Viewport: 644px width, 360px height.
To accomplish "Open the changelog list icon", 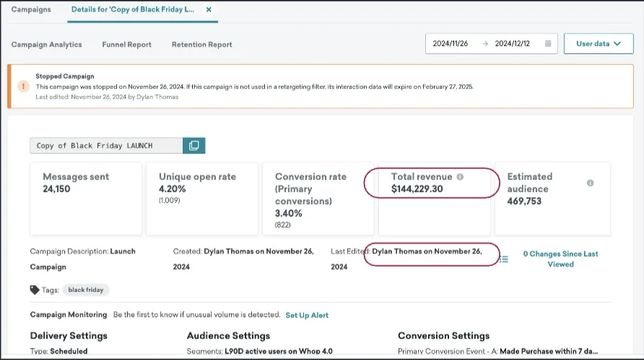I will click(x=503, y=259).
